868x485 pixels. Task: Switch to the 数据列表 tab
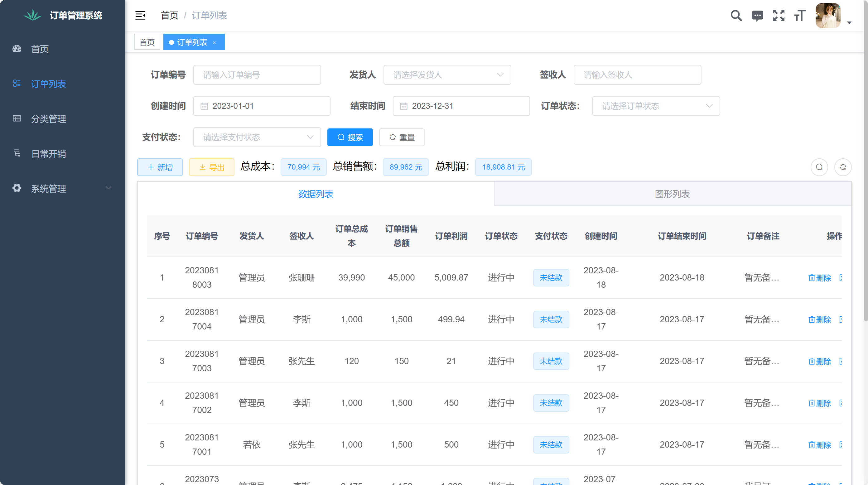click(316, 194)
